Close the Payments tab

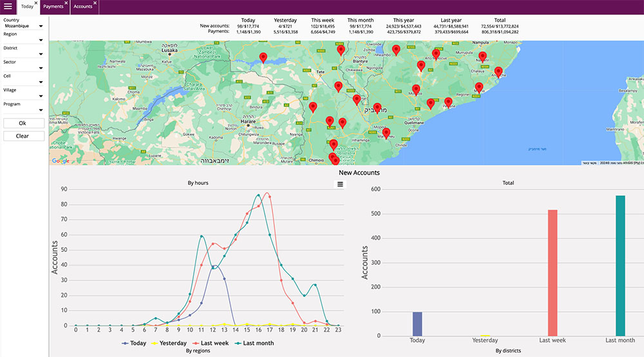pos(66,3)
